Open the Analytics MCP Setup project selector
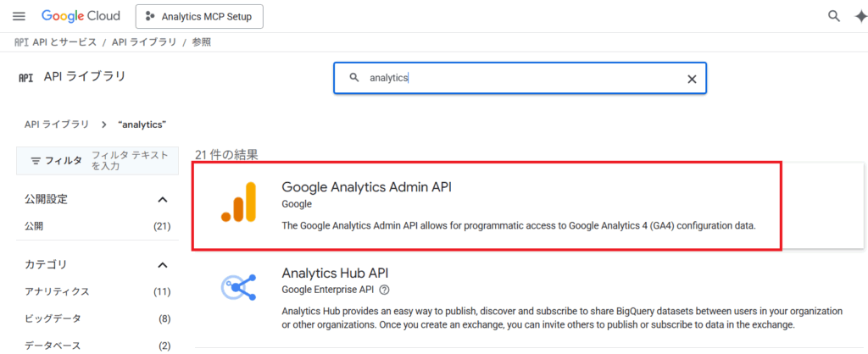 [199, 16]
